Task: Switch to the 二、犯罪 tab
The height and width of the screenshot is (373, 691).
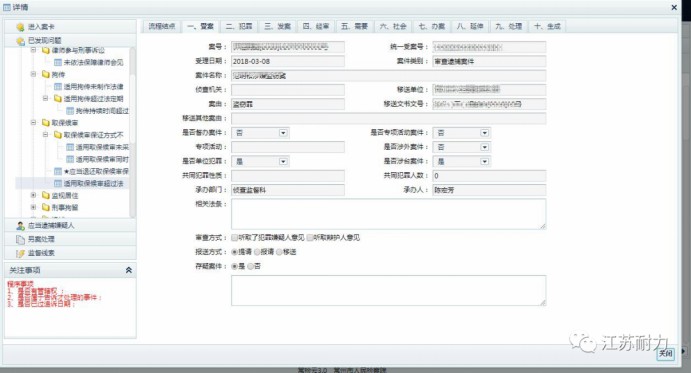Action: point(239,26)
